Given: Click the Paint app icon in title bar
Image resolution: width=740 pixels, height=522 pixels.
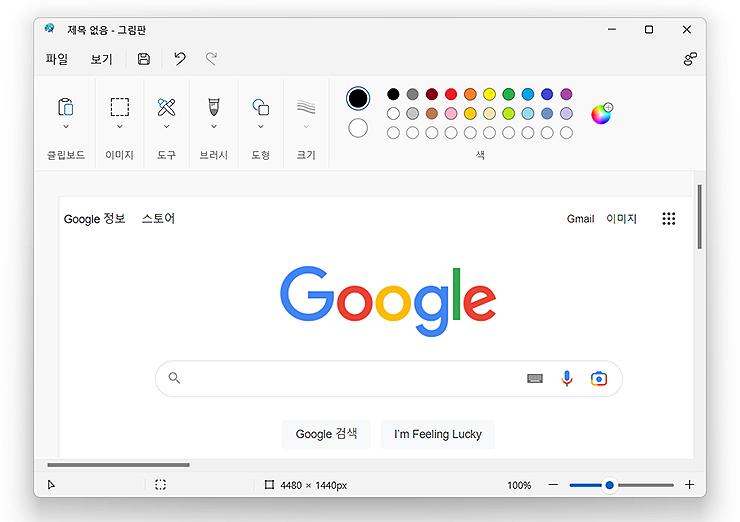Looking at the screenshot, I should (50, 28).
